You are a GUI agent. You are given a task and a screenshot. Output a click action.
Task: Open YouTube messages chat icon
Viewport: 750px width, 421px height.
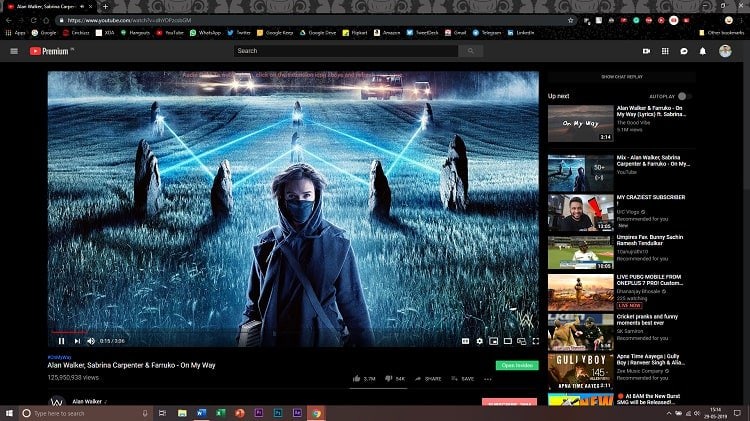pos(684,51)
